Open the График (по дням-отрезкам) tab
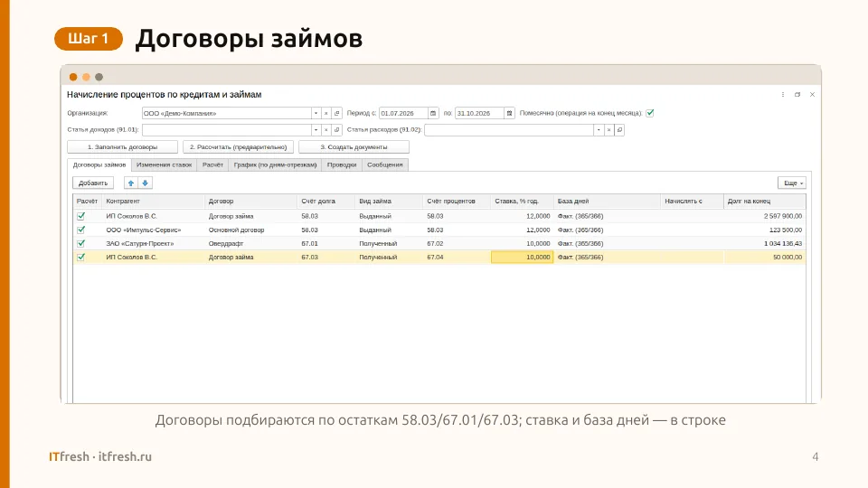Image resolution: width=868 pixels, height=488 pixels. tap(275, 164)
